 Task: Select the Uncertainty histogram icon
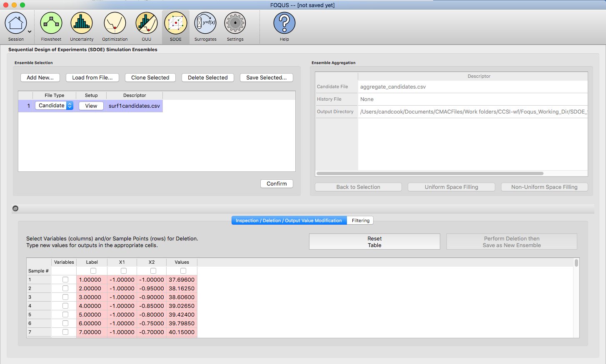(82, 23)
